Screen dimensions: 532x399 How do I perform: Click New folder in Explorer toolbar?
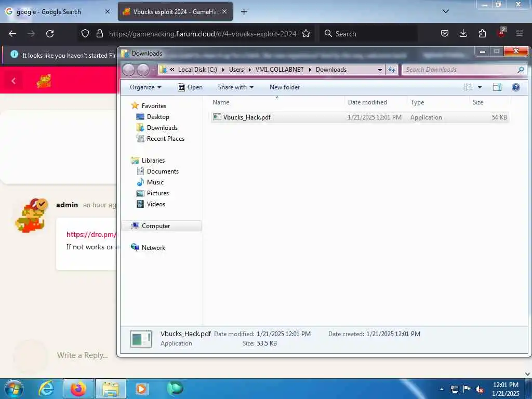pos(285,87)
